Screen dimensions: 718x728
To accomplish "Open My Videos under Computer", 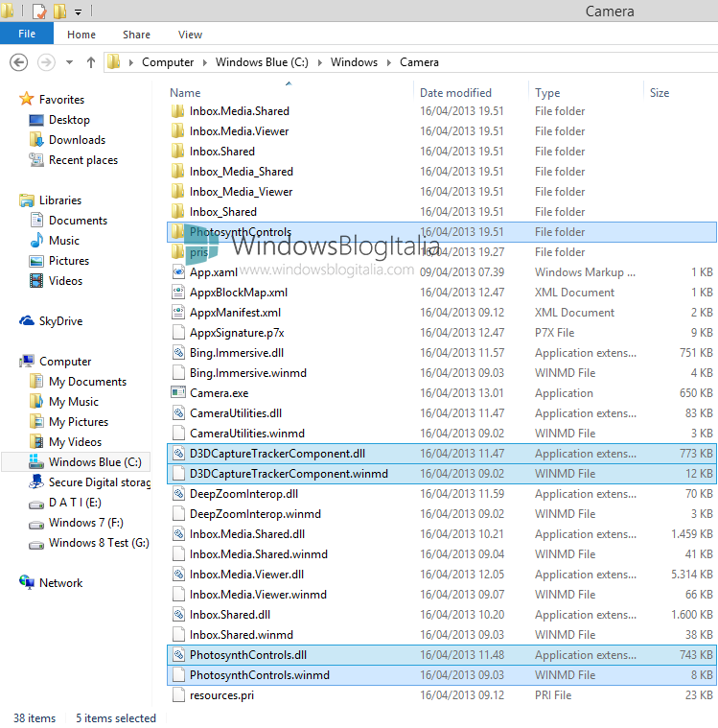I will click(75, 442).
